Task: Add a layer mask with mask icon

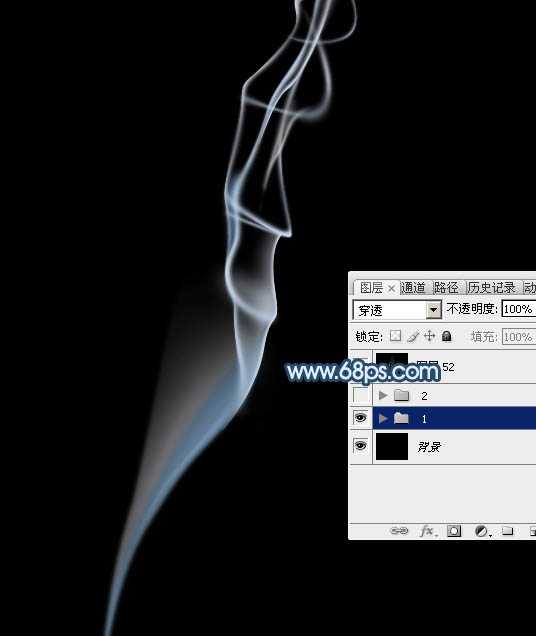Action: [x=454, y=531]
